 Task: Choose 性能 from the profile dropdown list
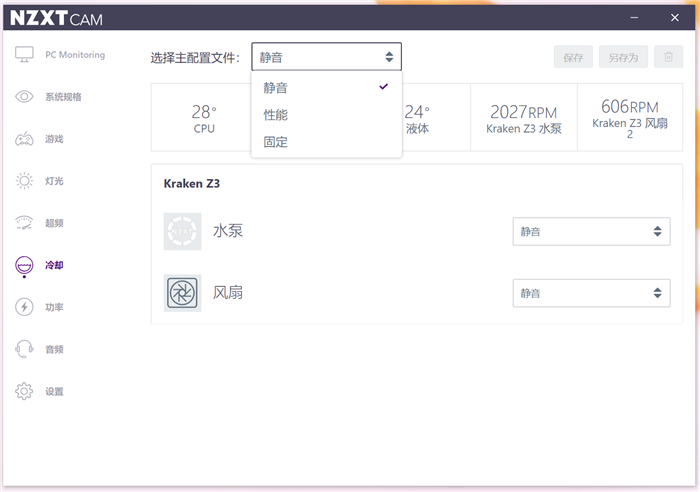[326, 115]
